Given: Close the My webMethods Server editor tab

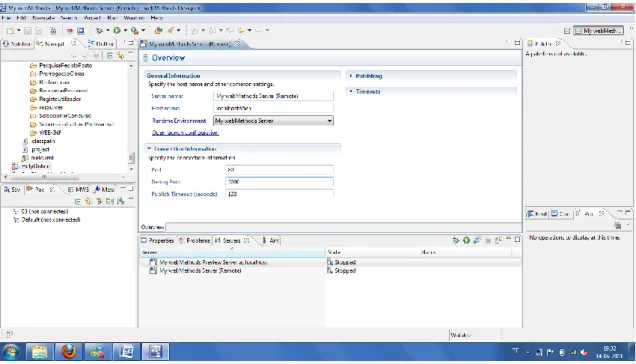Looking at the screenshot, I should coord(237,43).
